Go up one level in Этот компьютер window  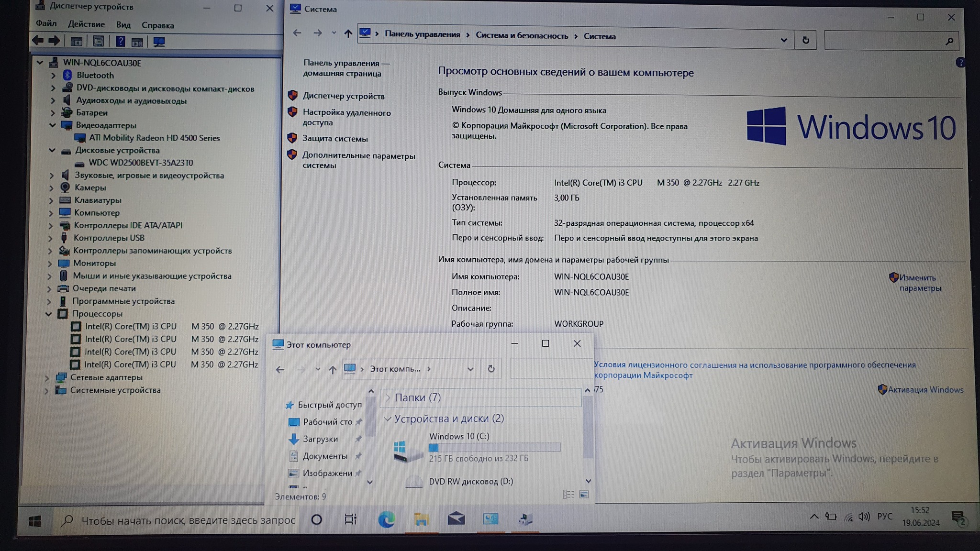[x=333, y=369]
